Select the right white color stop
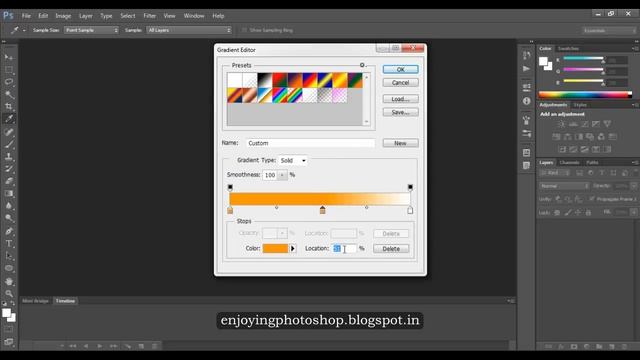The image size is (640, 360). pyautogui.click(x=410, y=210)
